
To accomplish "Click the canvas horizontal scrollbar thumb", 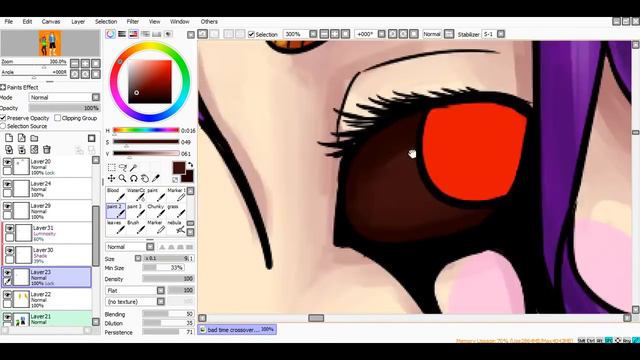I will click(x=316, y=318).
